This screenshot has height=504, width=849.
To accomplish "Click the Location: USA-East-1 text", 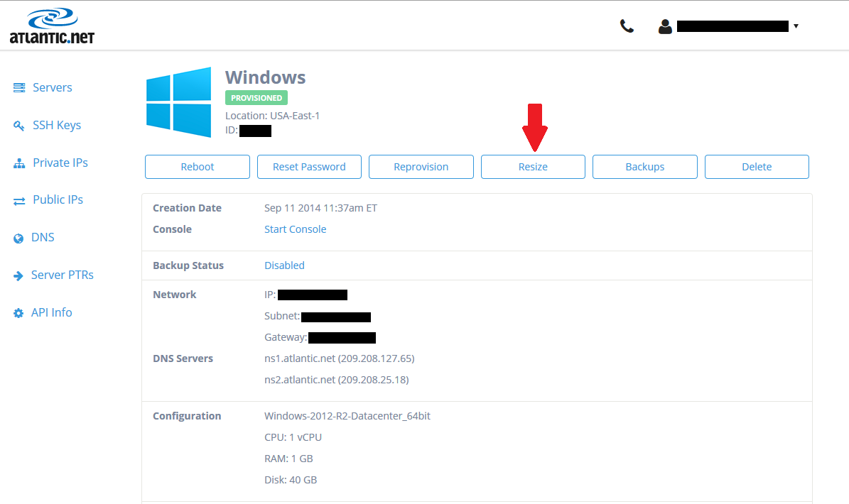I will (272, 116).
